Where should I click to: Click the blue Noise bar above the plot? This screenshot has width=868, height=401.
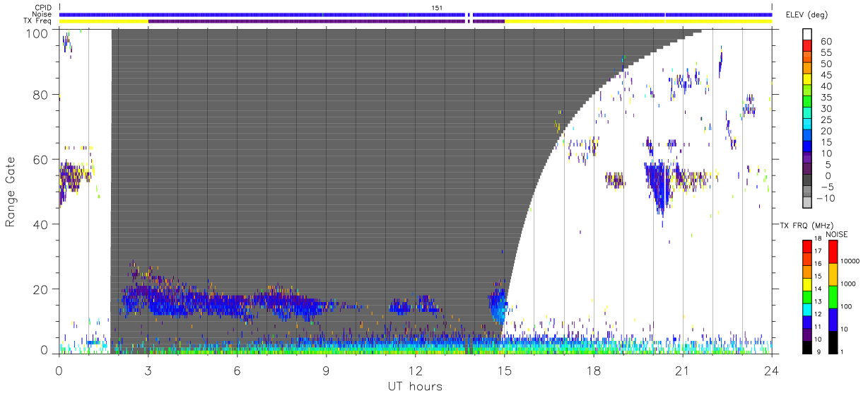(416, 14)
